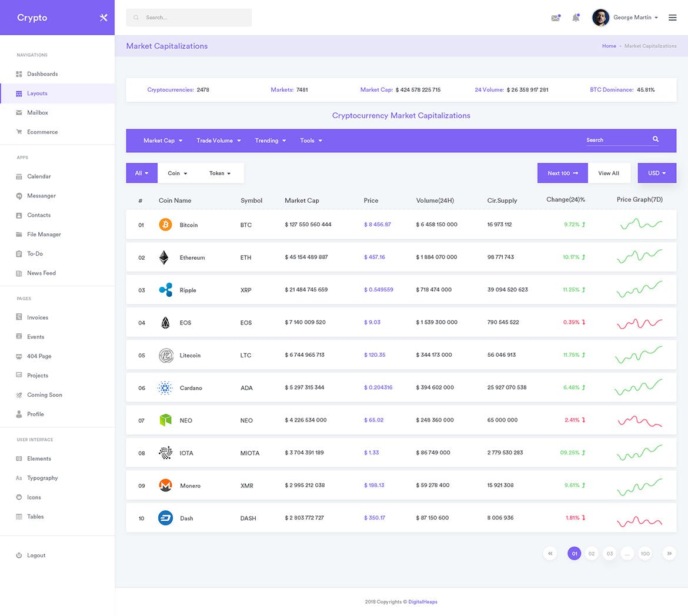View Cardano's 7-day price graph sparkline
688x616 pixels.
pyautogui.click(x=640, y=387)
